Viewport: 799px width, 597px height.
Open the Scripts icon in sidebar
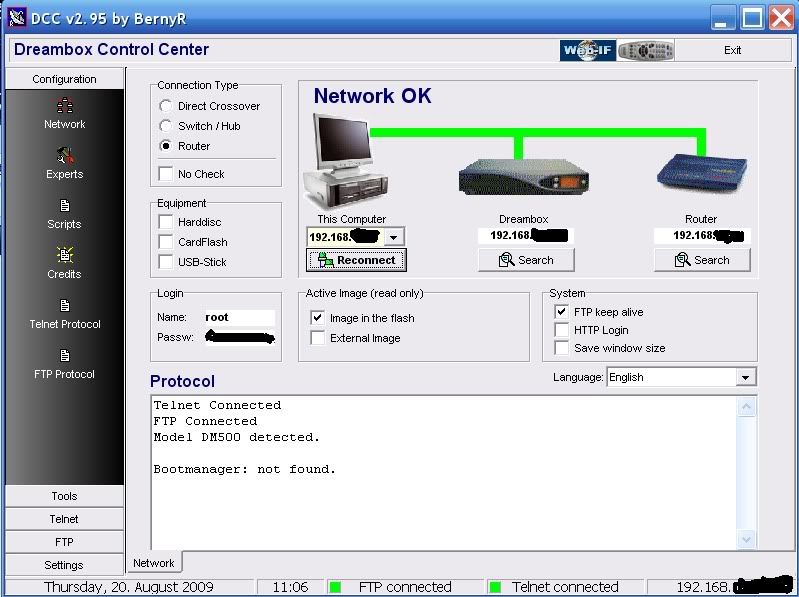point(65,205)
